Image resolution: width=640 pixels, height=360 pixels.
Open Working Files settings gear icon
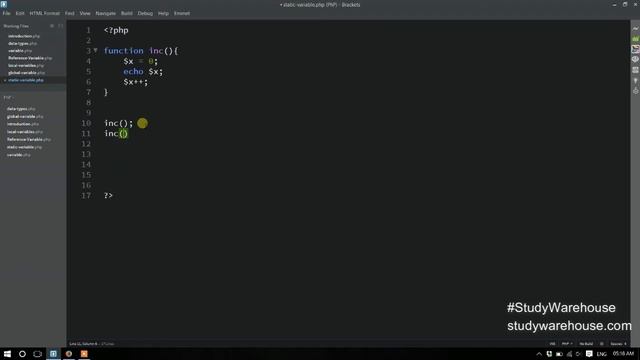coord(52,26)
